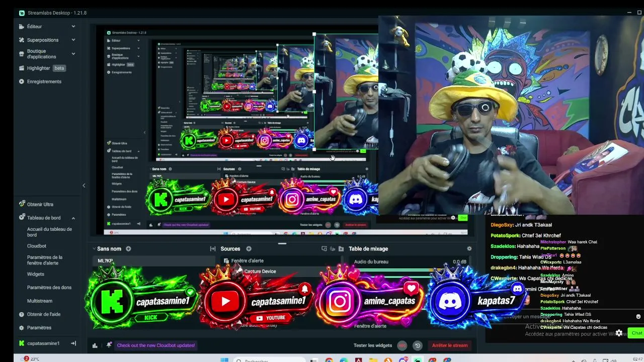
Task: Click the replay buffer icon
Action: [417, 345]
